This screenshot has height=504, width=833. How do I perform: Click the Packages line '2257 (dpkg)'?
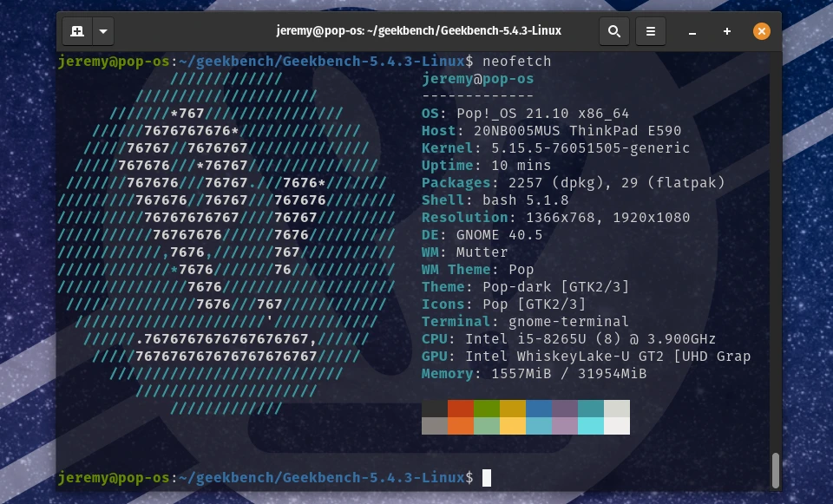tap(555, 183)
